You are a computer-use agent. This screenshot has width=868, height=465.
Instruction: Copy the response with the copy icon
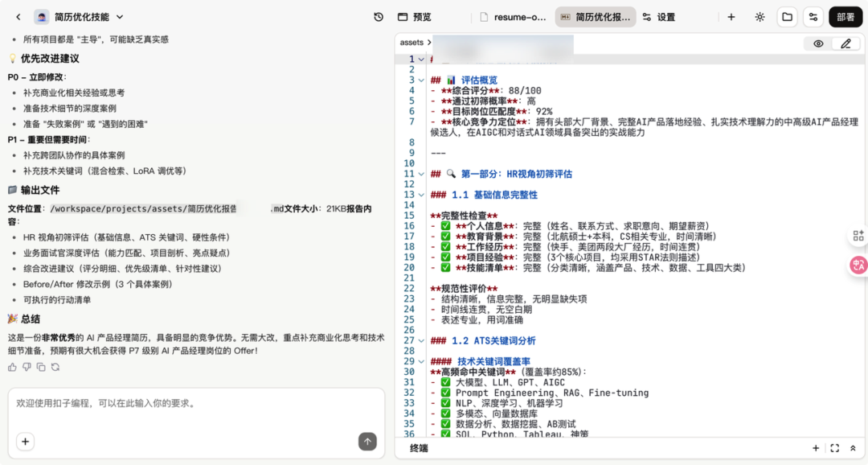pos(41,367)
